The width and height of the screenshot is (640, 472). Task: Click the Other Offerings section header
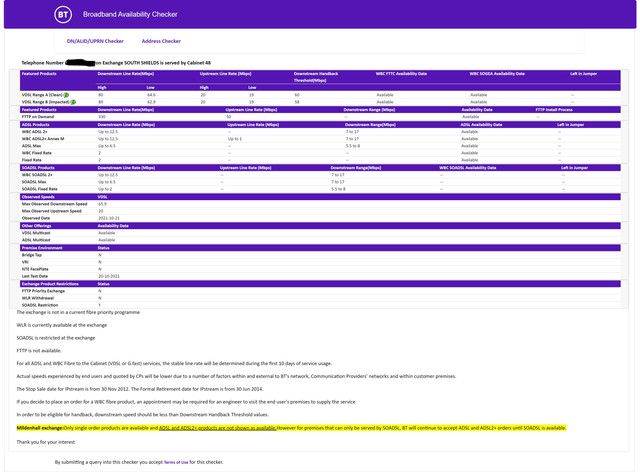point(36,226)
